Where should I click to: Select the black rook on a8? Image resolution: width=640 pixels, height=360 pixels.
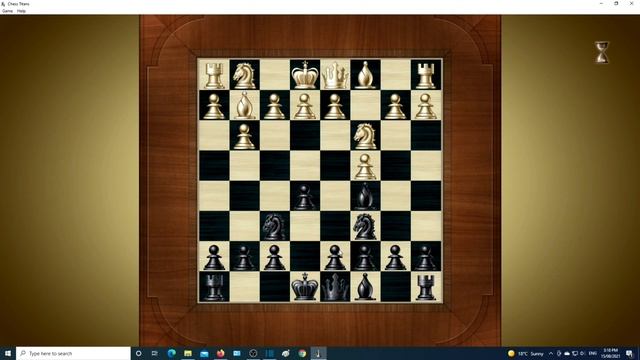425,287
